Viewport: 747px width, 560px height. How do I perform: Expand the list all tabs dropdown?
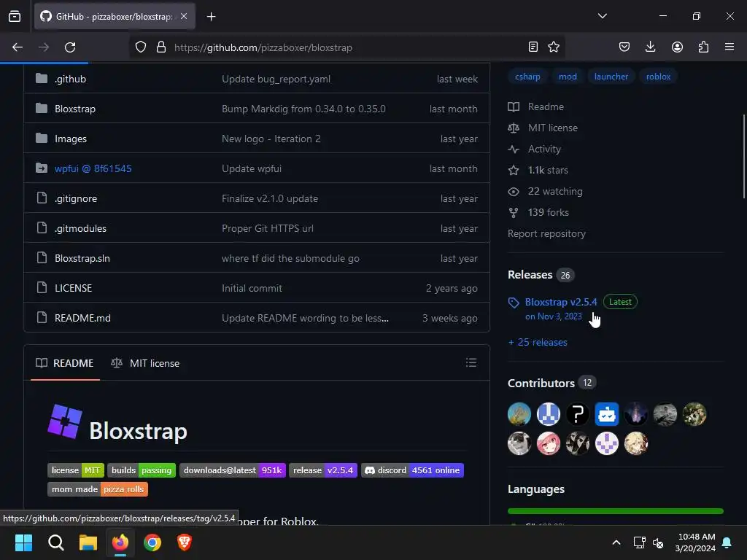[602, 16]
